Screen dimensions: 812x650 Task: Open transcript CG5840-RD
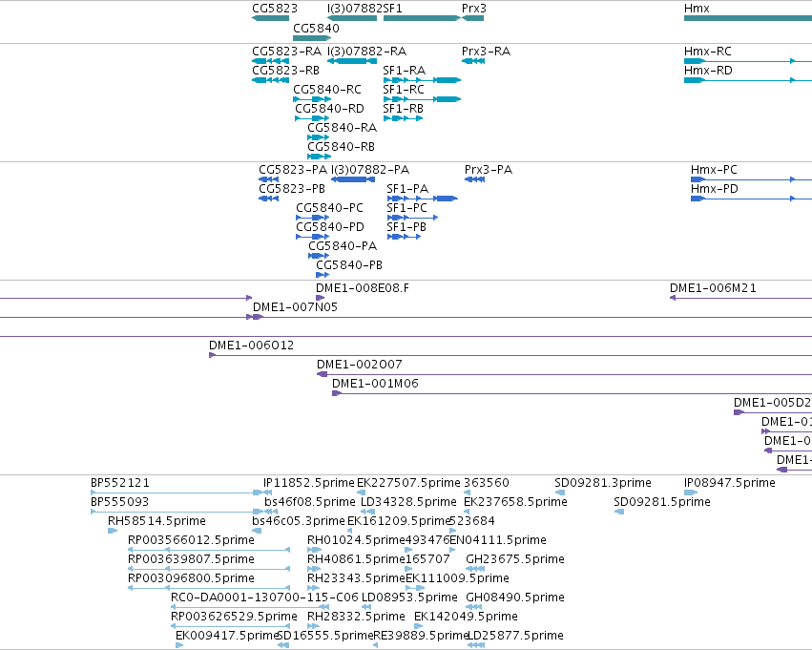(x=312, y=118)
